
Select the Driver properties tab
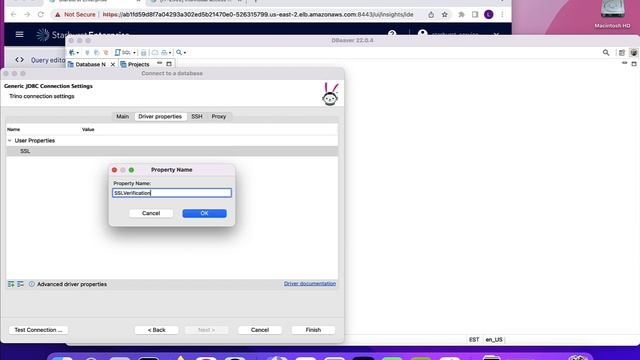tap(160, 116)
